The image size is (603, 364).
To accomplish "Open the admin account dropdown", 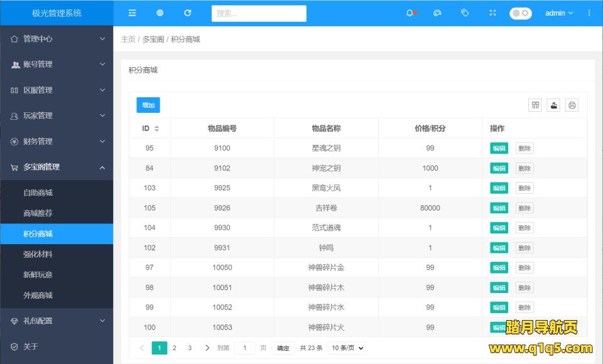I will click(x=558, y=13).
